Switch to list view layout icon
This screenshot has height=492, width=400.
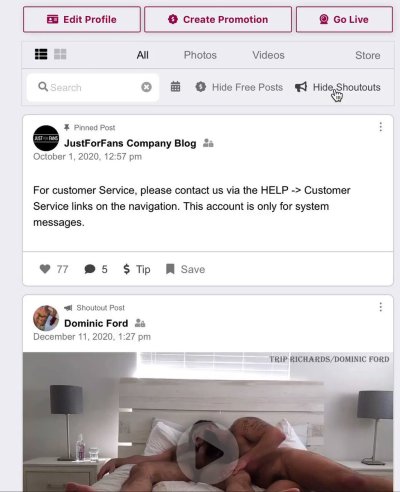pyautogui.click(x=41, y=54)
